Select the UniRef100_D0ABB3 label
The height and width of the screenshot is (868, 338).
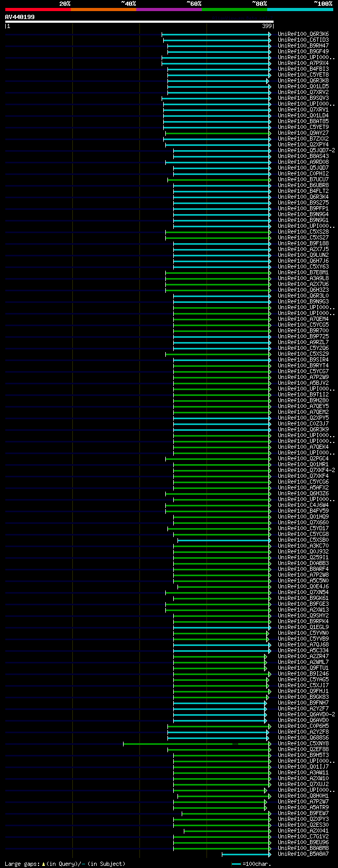[303, 563]
